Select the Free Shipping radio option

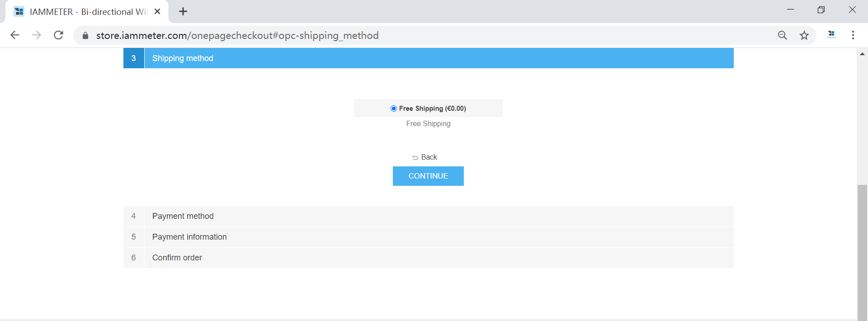tap(394, 109)
